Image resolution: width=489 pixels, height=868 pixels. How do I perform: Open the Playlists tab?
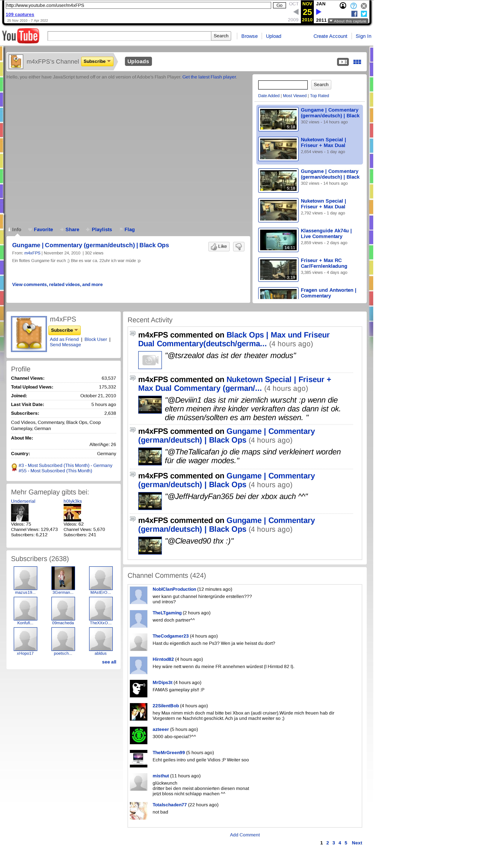tap(99, 229)
